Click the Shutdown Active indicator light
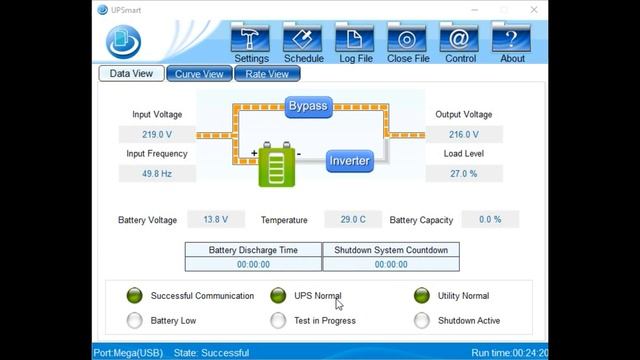This screenshot has height=360, width=640. 422,320
